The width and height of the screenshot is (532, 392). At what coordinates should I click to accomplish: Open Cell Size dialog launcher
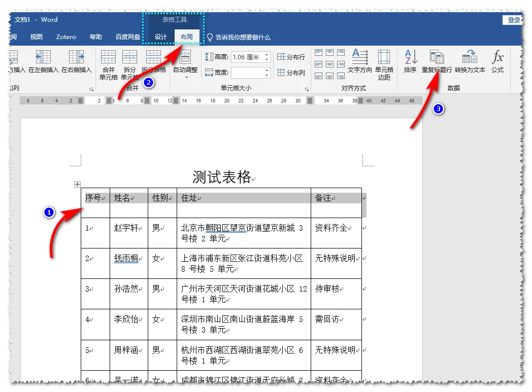click(x=307, y=89)
